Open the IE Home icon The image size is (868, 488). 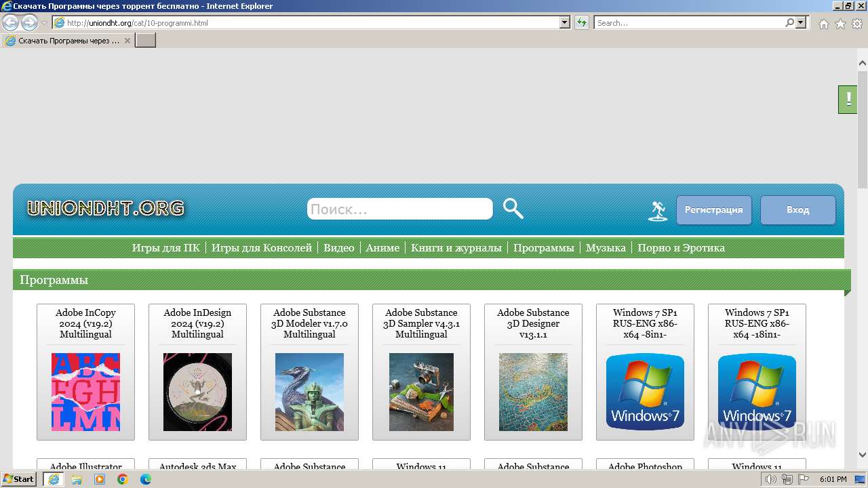823,23
